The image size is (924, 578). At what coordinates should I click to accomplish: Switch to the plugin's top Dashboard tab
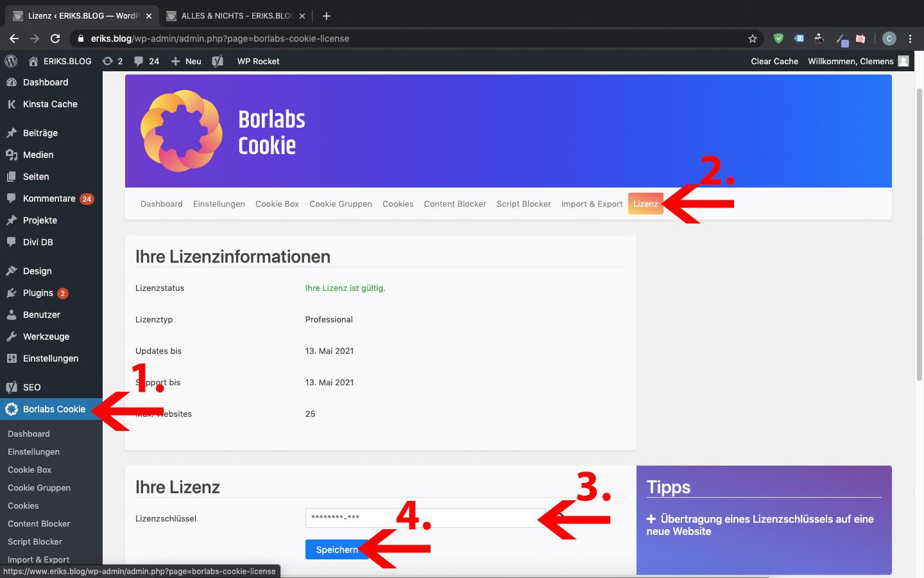(x=162, y=204)
